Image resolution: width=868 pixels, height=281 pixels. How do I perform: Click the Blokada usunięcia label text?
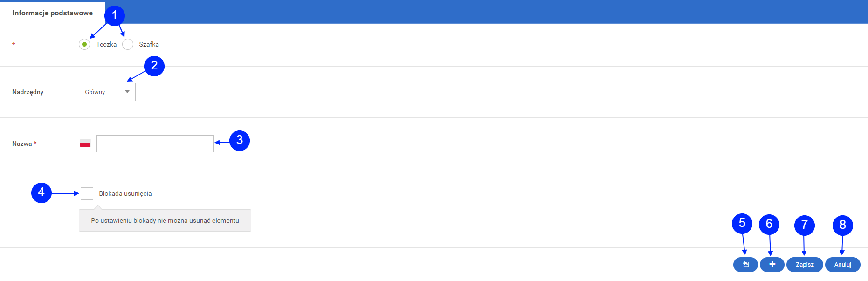tap(125, 193)
